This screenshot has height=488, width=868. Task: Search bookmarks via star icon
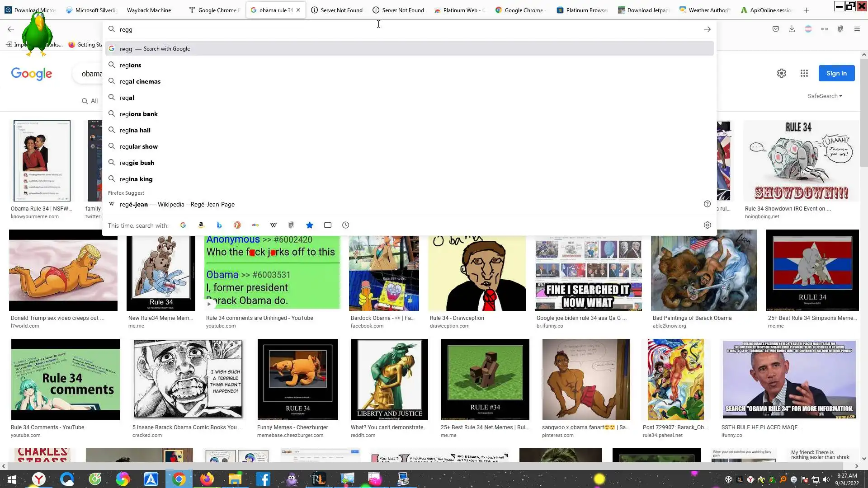pyautogui.click(x=310, y=225)
